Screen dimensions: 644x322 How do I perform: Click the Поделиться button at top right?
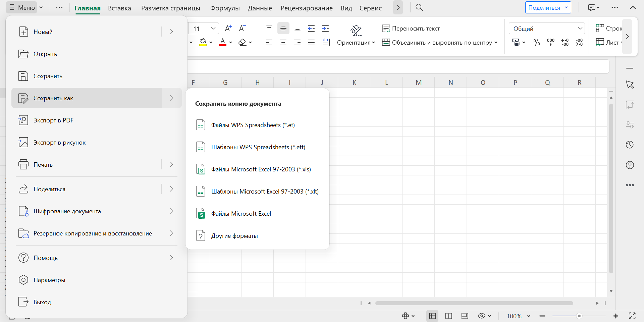544,8
